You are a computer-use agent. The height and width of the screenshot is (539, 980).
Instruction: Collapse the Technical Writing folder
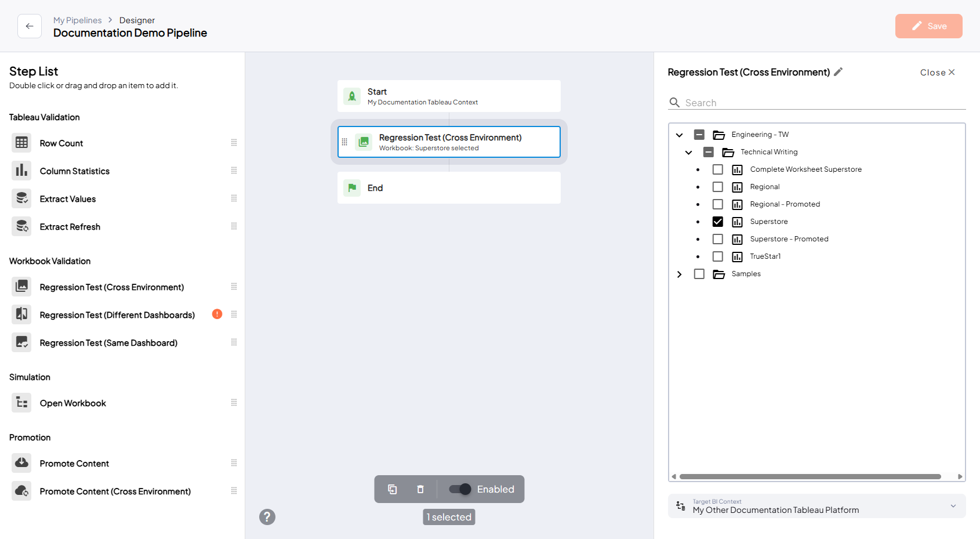click(689, 152)
